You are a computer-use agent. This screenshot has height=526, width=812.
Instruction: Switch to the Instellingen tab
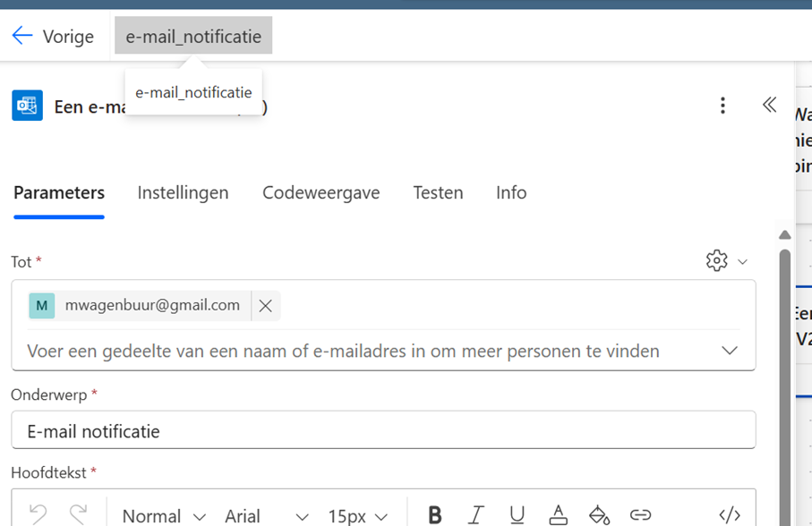(183, 192)
